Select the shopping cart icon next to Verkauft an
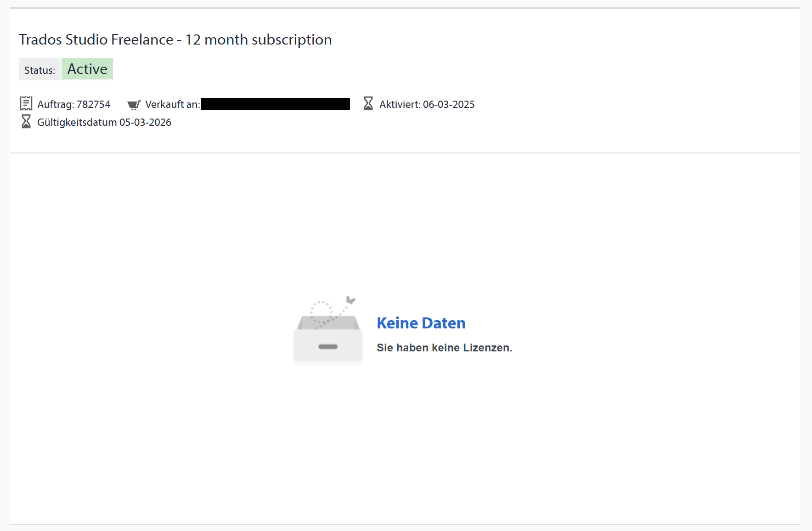 [134, 104]
